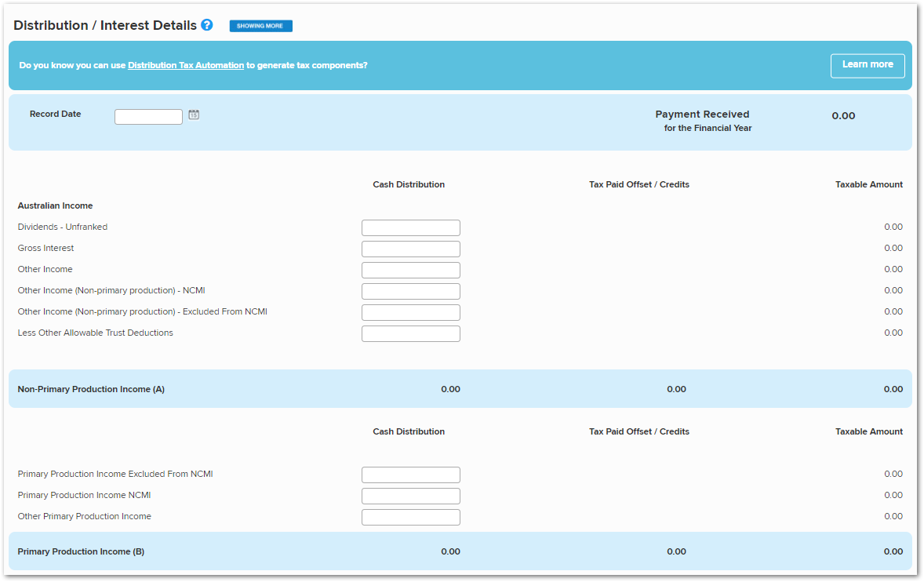Click the help icon beside Distribution / Interest Details
This screenshot has width=924, height=582.
click(x=206, y=24)
